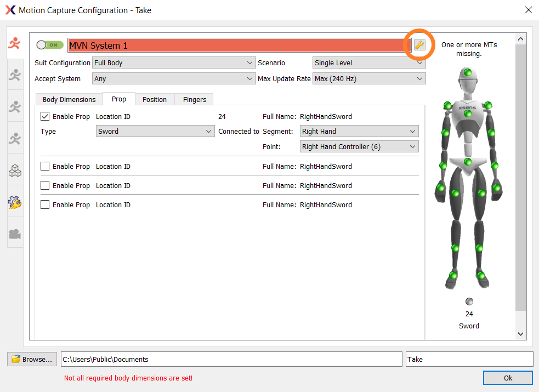The height and width of the screenshot is (392, 539).
Task: Select the Prop tab
Action: coord(119,99)
